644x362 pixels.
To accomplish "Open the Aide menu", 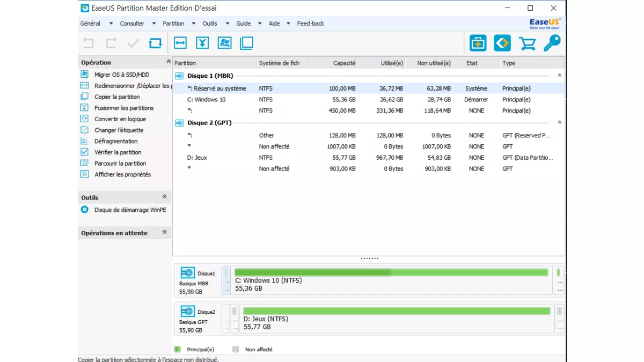I will [273, 23].
